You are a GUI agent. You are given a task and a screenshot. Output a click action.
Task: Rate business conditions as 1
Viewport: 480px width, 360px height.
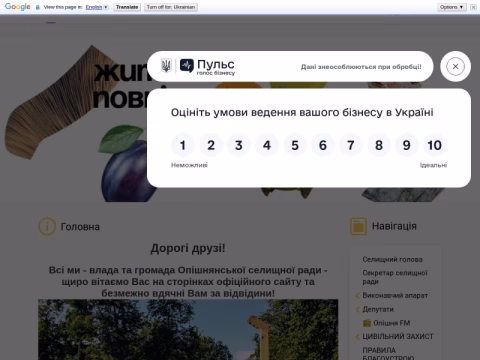click(183, 145)
